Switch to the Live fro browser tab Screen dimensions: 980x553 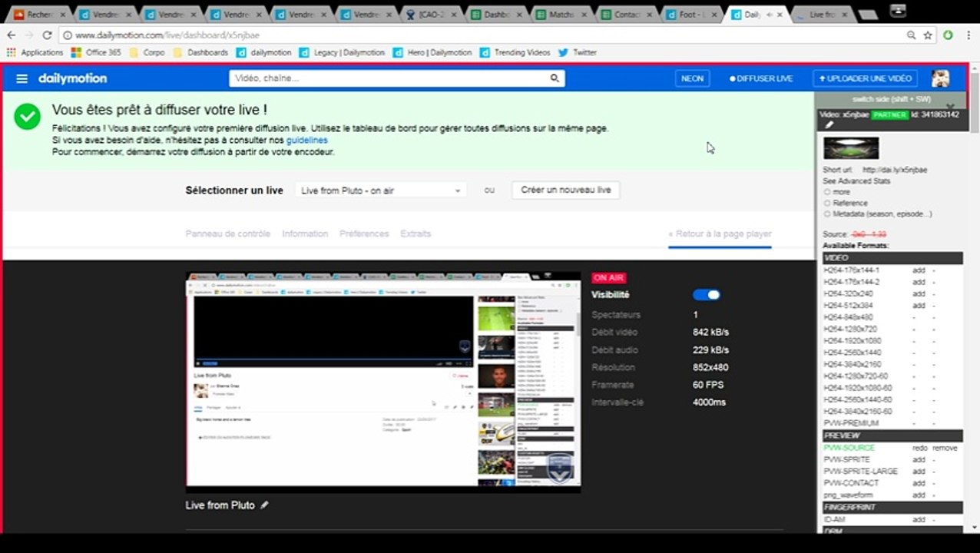822,15
